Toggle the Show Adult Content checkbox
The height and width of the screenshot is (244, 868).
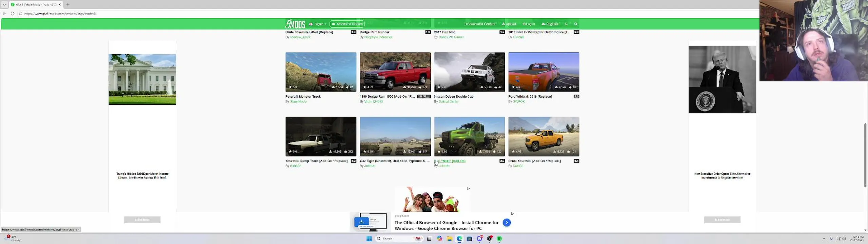pos(465,24)
